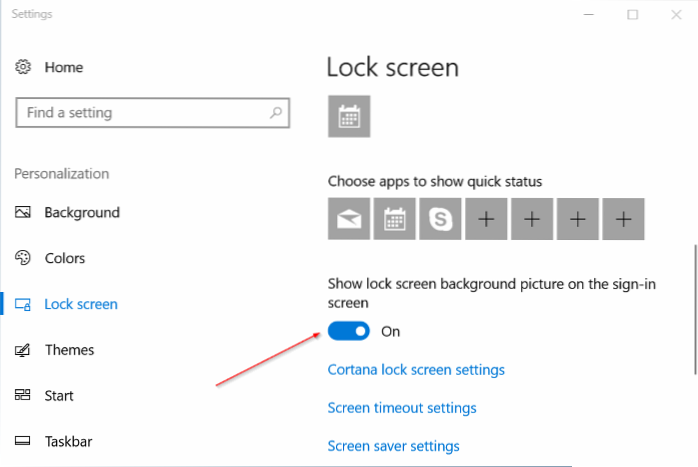Click the detailed status calendar app icon
Image resolution: width=698 pixels, height=467 pixels.
tap(349, 116)
